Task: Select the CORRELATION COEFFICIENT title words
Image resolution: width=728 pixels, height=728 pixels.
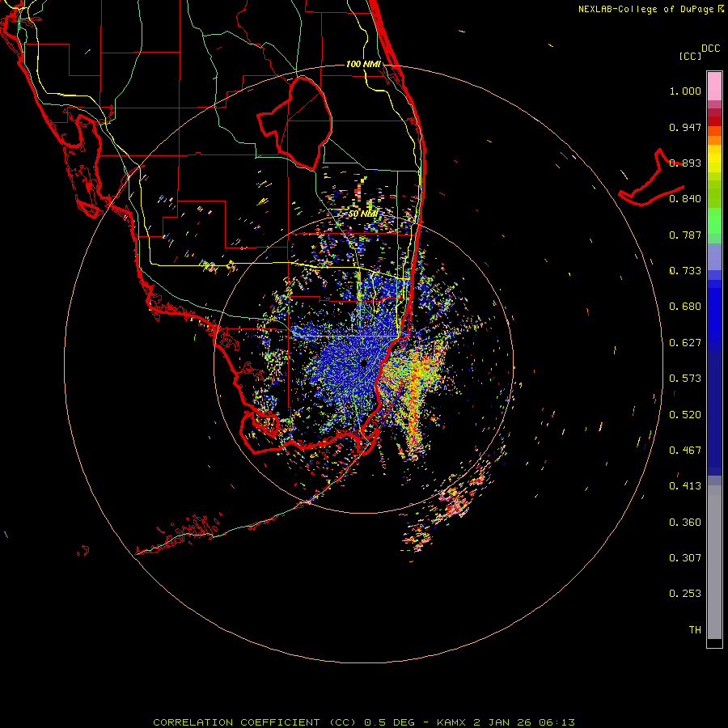Action: pos(236,722)
